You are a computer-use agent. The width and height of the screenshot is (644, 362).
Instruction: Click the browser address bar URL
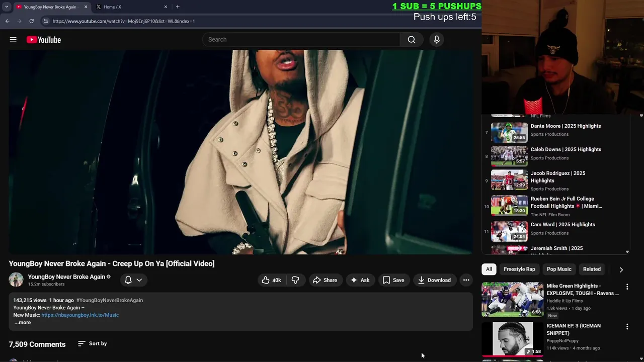coord(124,21)
